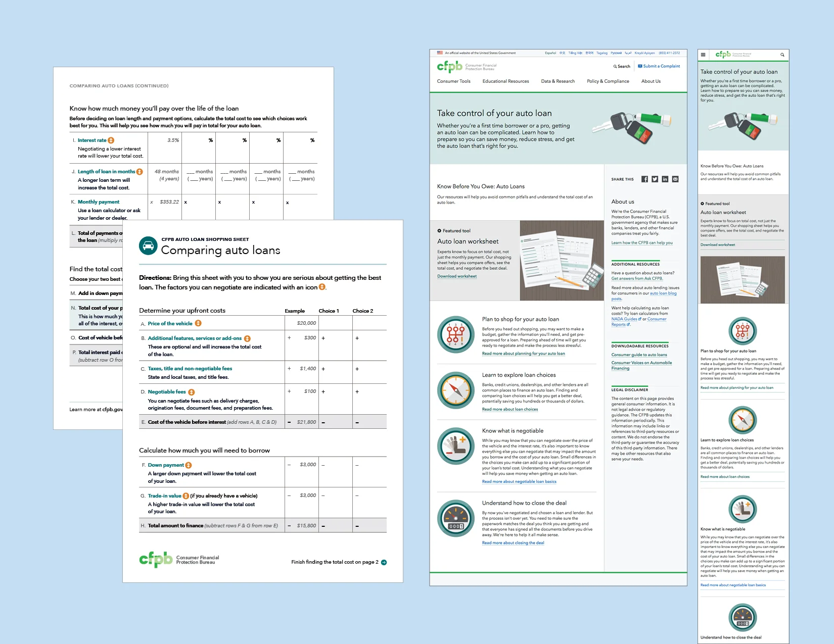834x644 pixels.
Task: Open 'Consumer Voices on Automobile Financing'
Action: coord(642,366)
